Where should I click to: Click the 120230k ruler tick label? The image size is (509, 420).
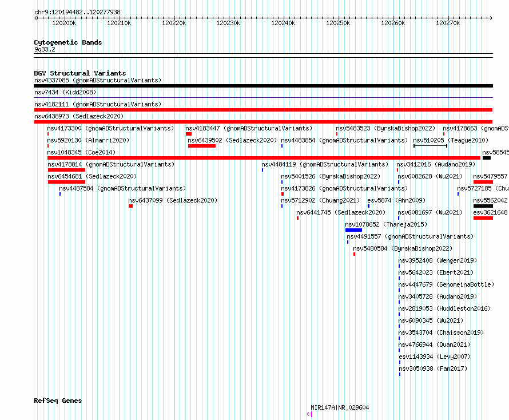(228, 23)
